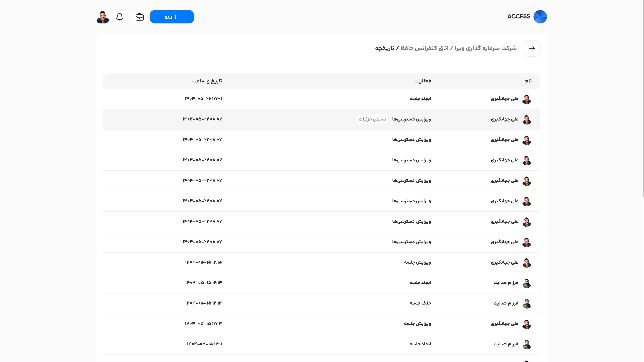Click ACCESS logo text
This screenshot has height=362, width=644.
click(x=519, y=16)
